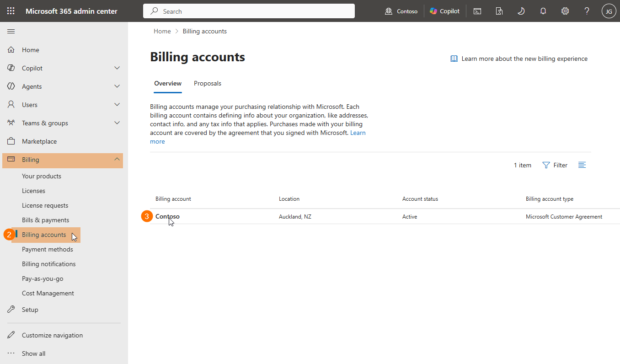Screen dimensions: 620x364
Task: Switch to the Proposals tab
Action: (208, 83)
